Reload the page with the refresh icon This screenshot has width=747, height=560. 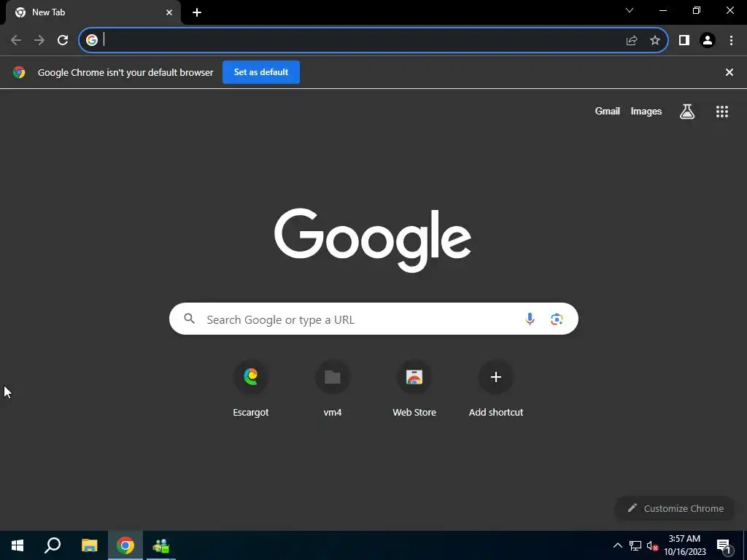pos(63,41)
